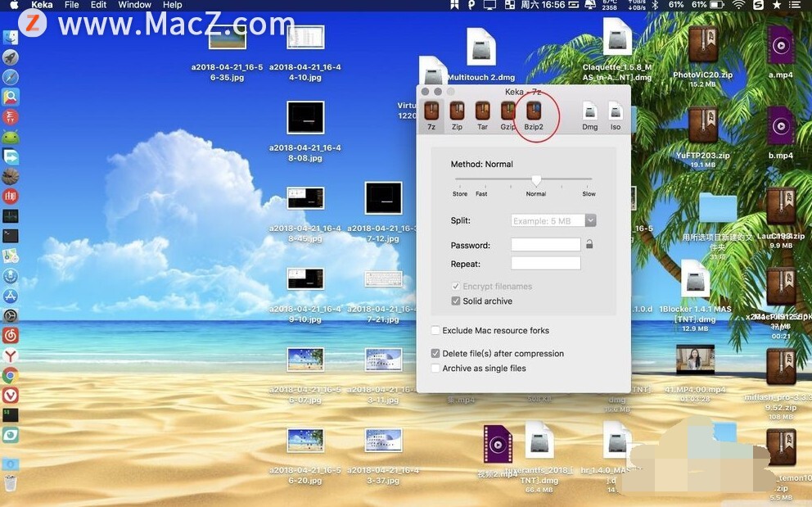Image resolution: width=812 pixels, height=507 pixels.
Task: Select the blue folder on the desktop
Action: point(717,207)
